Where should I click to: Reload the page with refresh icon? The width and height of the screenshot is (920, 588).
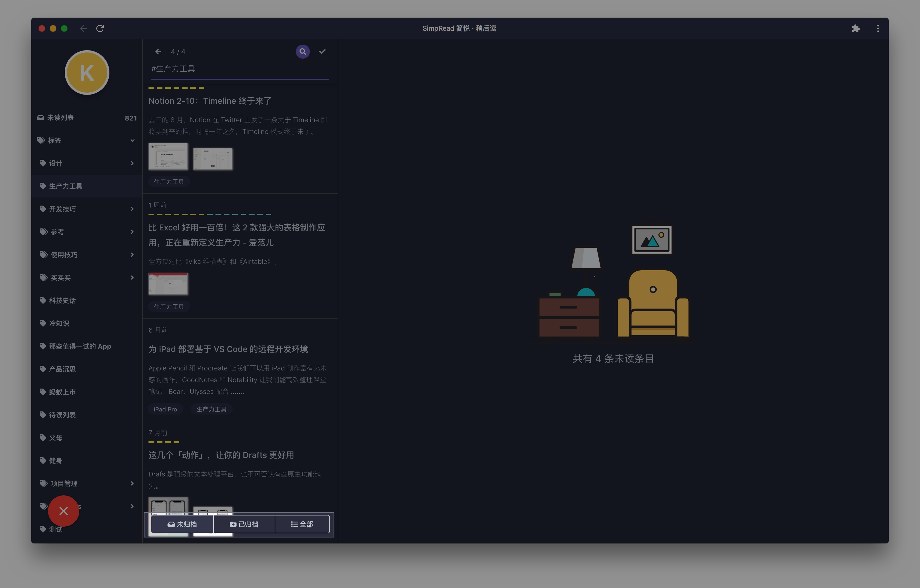click(x=100, y=28)
